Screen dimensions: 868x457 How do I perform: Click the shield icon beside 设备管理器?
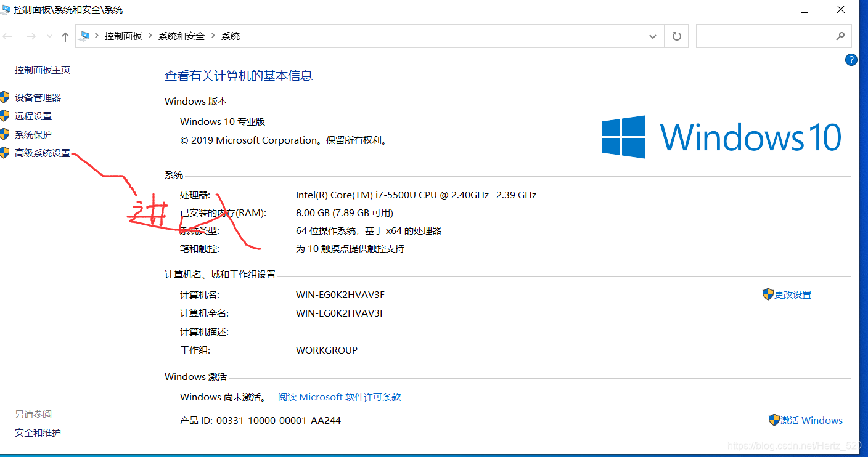(5, 97)
